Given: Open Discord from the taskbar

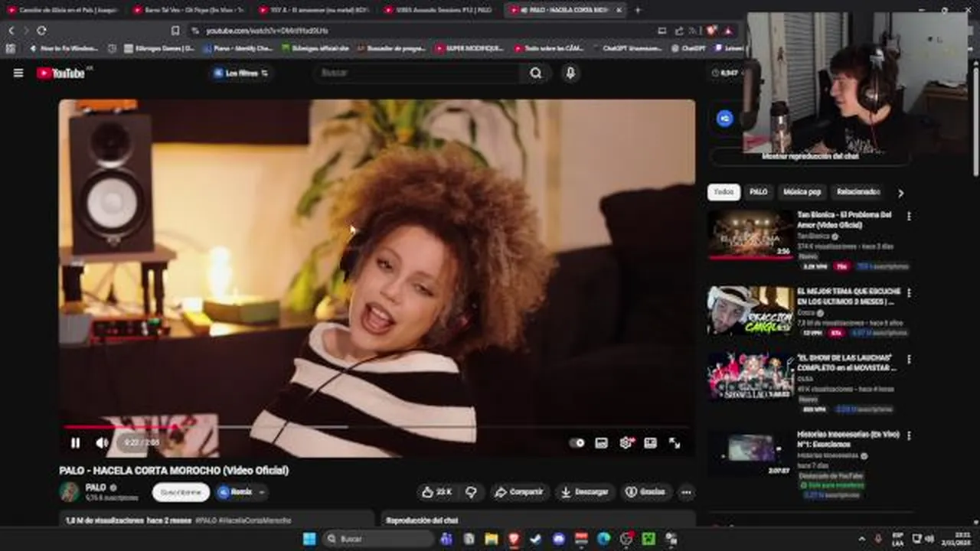Looking at the screenshot, I should point(558,539).
